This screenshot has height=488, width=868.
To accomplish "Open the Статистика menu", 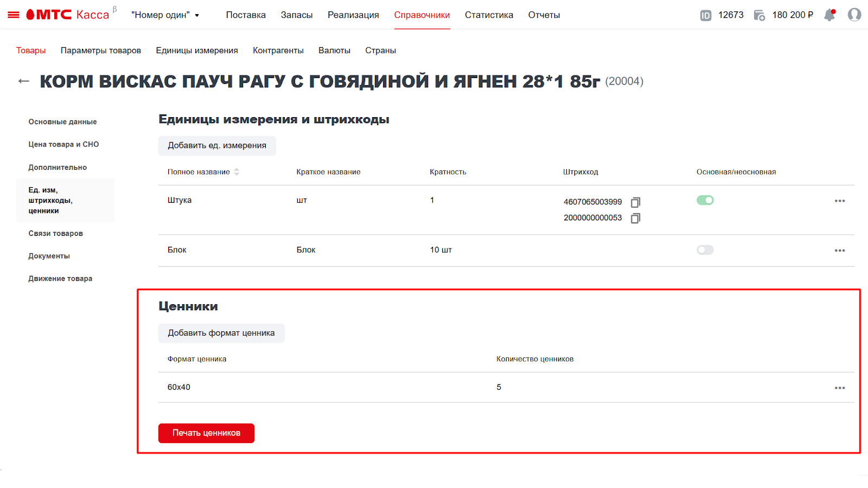I will [x=489, y=15].
